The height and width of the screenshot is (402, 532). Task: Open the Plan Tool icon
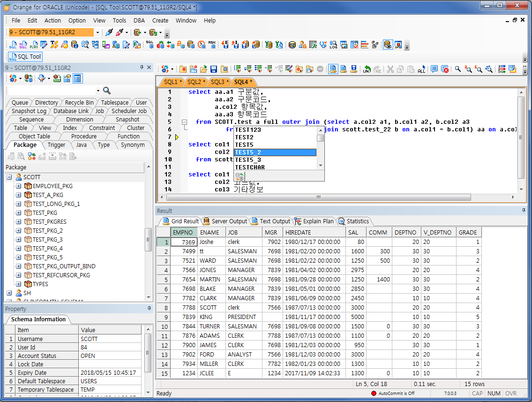[x=34, y=45]
